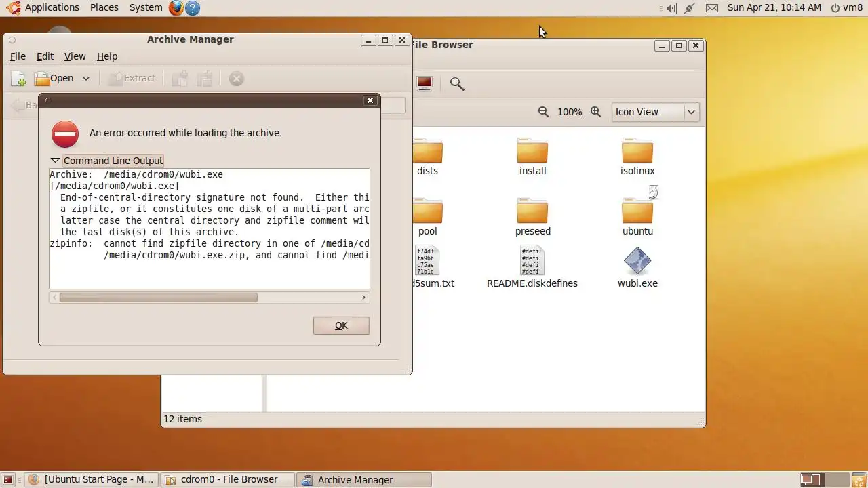Click the Archive Manager window title bar
The height and width of the screenshot is (488, 868).
190,39
